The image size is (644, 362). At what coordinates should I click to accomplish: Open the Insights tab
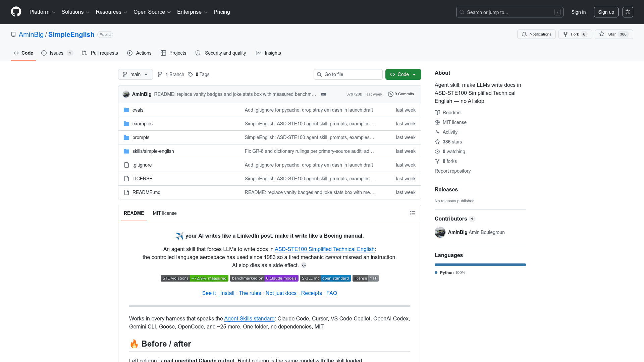(268, 53)
